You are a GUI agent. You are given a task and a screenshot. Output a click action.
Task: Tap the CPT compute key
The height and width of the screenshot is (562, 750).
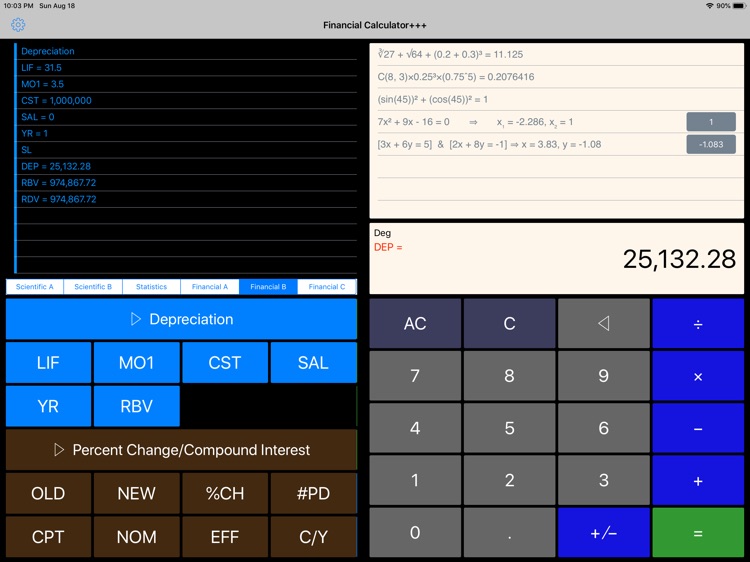[x=48, y=537]
